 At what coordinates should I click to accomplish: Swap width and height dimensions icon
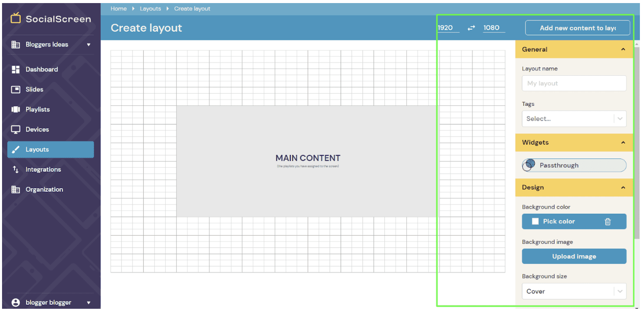pos(471,28)
